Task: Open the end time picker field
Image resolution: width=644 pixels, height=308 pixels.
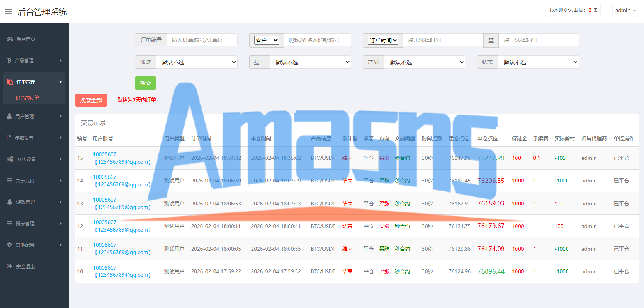Action: (x=539, y=40)
